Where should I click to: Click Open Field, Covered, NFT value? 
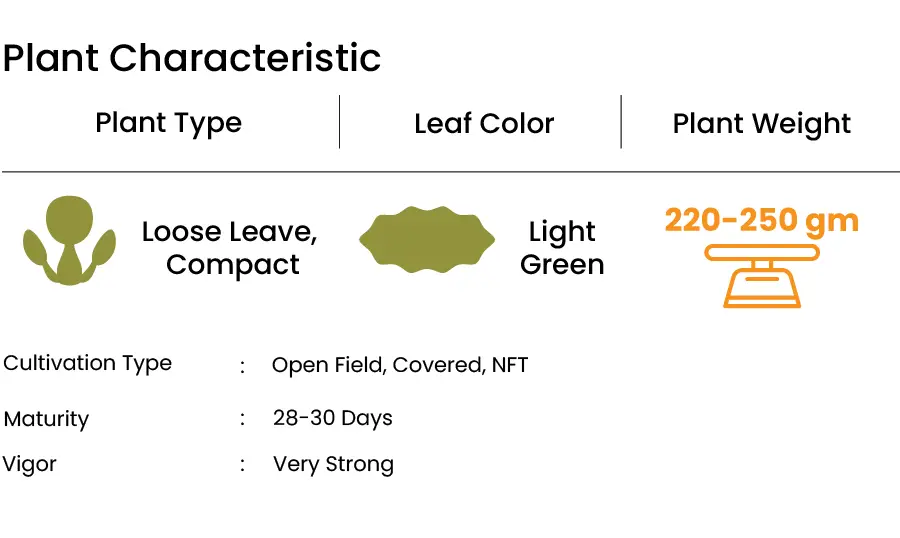click(x=400, y=365)
